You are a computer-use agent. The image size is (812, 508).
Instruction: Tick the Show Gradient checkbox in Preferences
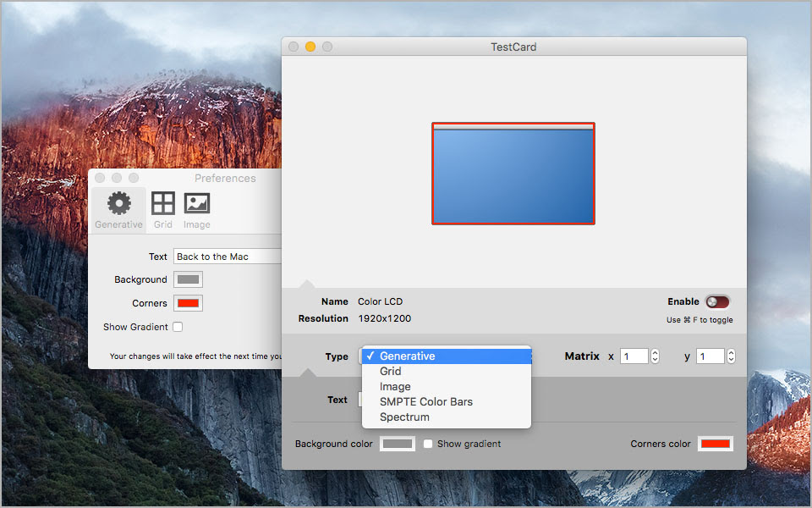[x=178, y=327]
